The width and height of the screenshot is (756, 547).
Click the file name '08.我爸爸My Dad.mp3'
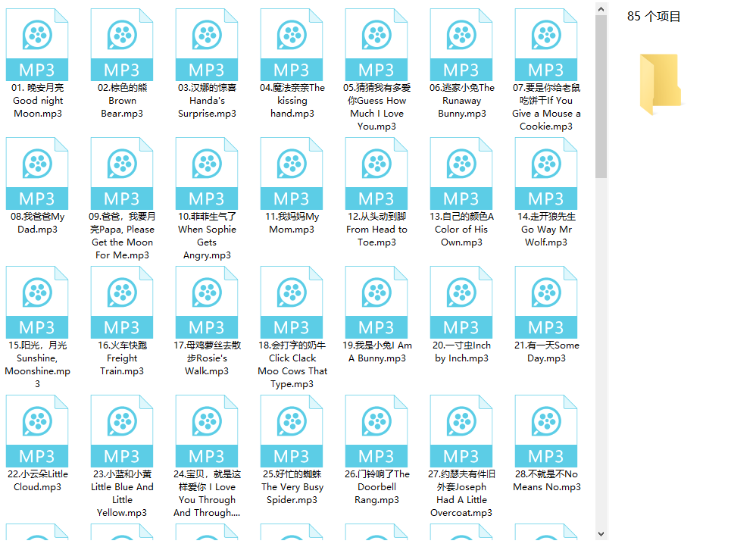(x=38, y=223)
